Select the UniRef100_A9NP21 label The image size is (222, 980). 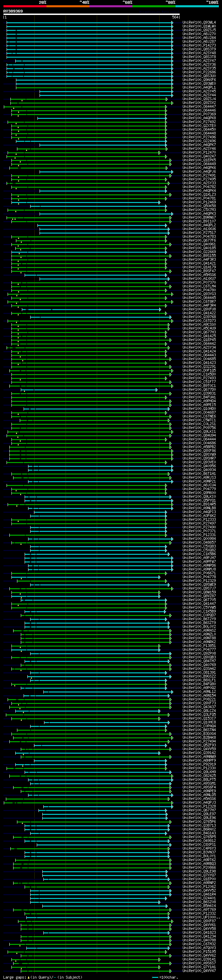coord(199,481)
